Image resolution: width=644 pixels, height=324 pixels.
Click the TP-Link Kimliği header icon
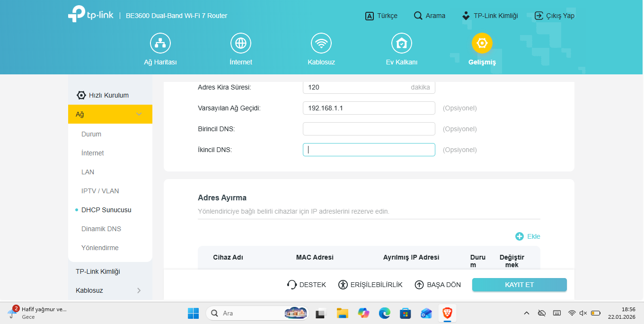click(x=466, y=16)
